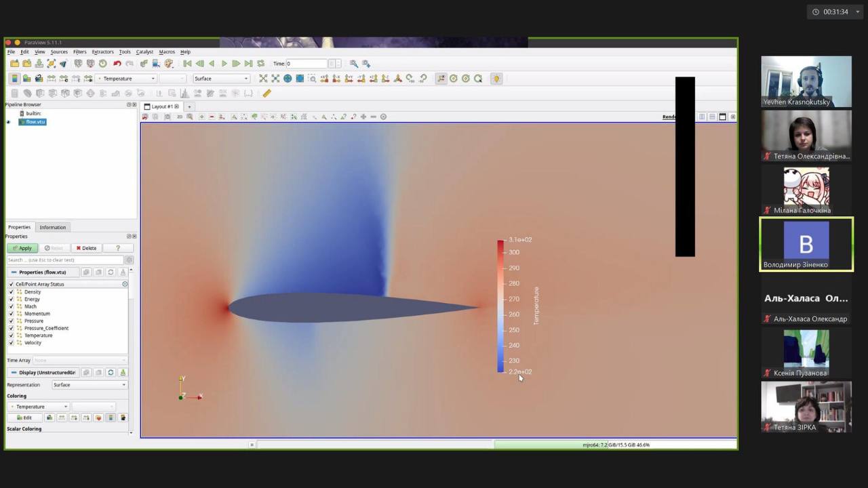The width and height of the screenshot is (868, 488).
Task: Select the Ruler measurement tool
Action: coord(267,94)
